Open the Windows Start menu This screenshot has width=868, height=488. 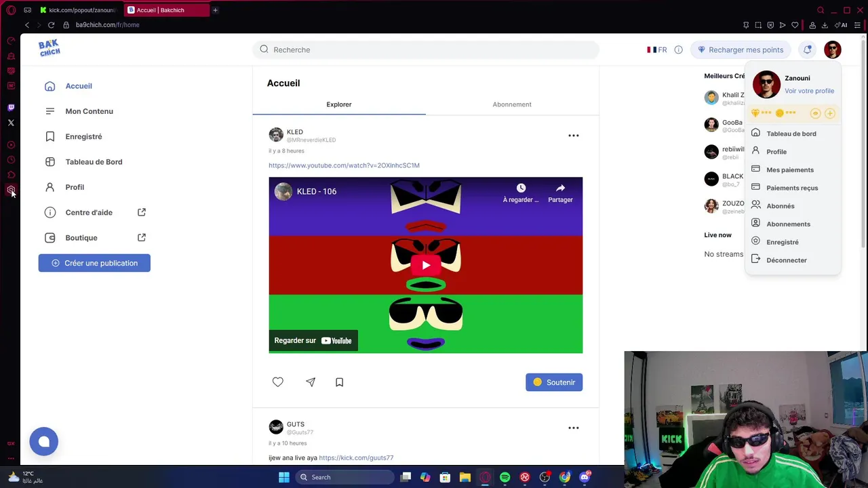click(x=284, y=477)
